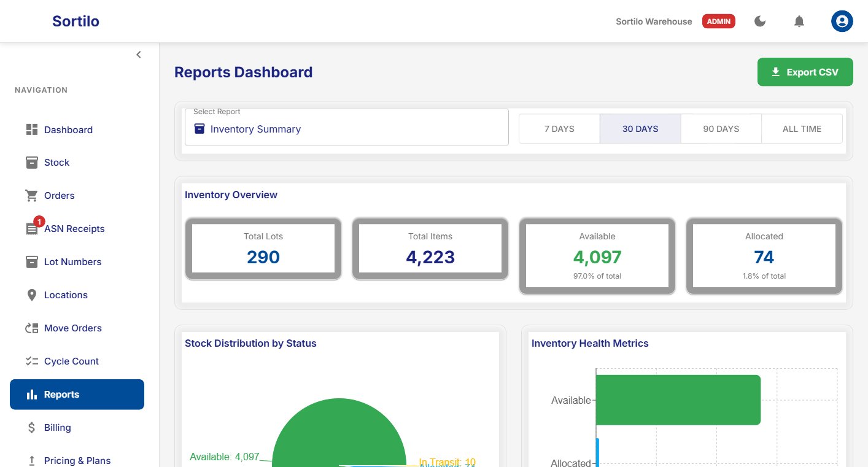The image size is (868, 467).
Task: Click the 'Inventory Overview' heading
Action: [231, 195]
